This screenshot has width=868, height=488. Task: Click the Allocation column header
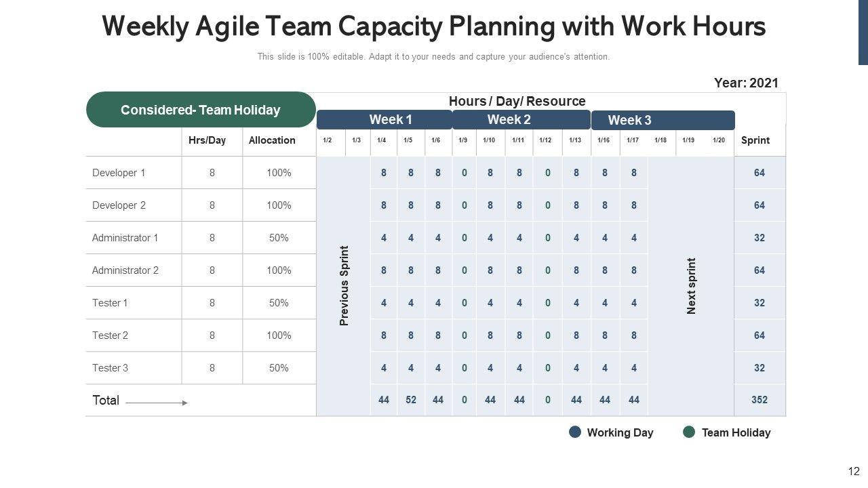pos(272,140)
